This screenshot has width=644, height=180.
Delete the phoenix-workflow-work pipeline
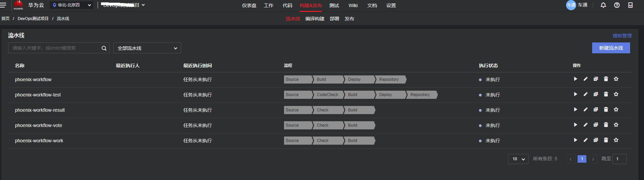(x=606, y=140)
